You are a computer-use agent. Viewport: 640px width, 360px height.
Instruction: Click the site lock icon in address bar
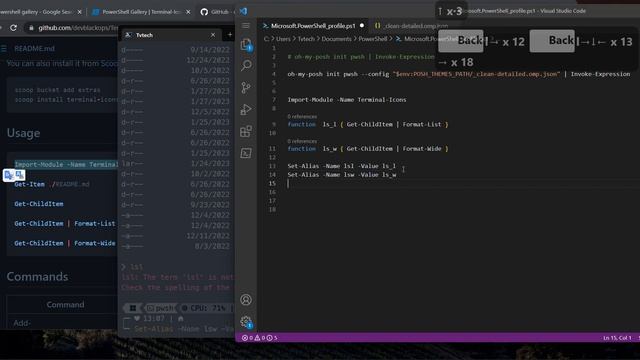(31, 28)
